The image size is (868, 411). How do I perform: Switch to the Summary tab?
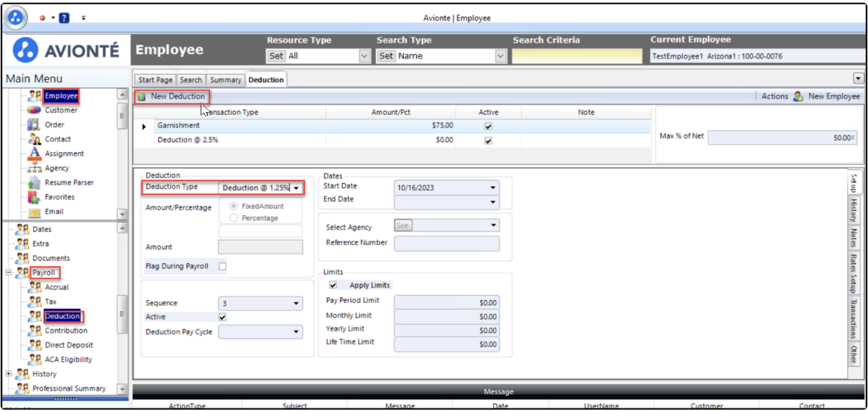[x=226, y=80]
